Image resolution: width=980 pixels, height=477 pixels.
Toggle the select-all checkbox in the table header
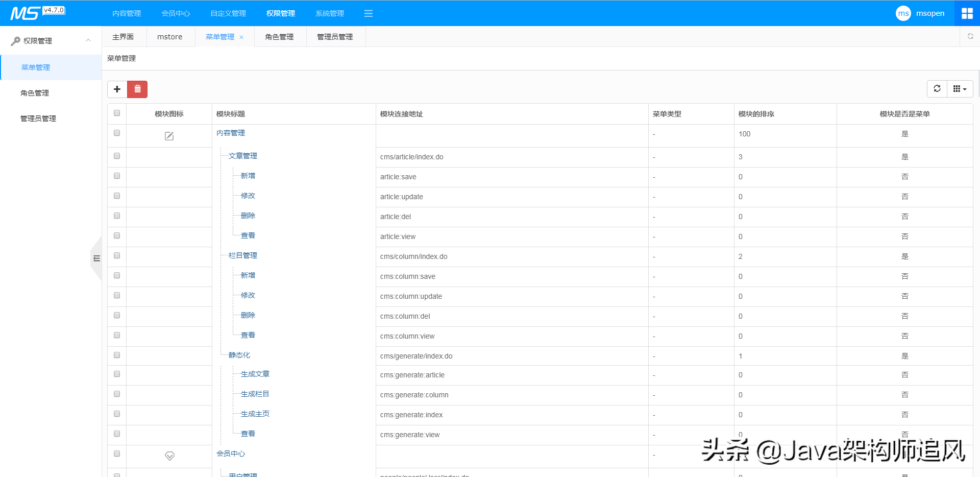[117, 113]
